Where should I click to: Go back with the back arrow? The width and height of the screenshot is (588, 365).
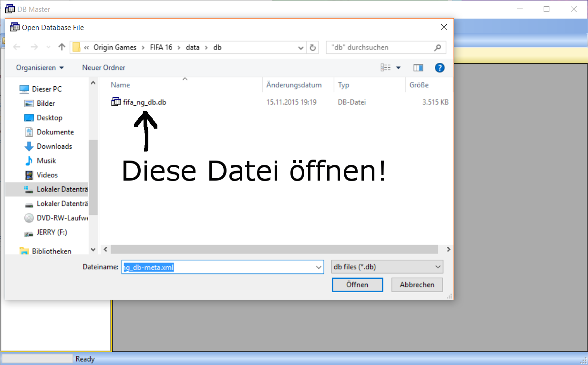(x=17, y=47)
